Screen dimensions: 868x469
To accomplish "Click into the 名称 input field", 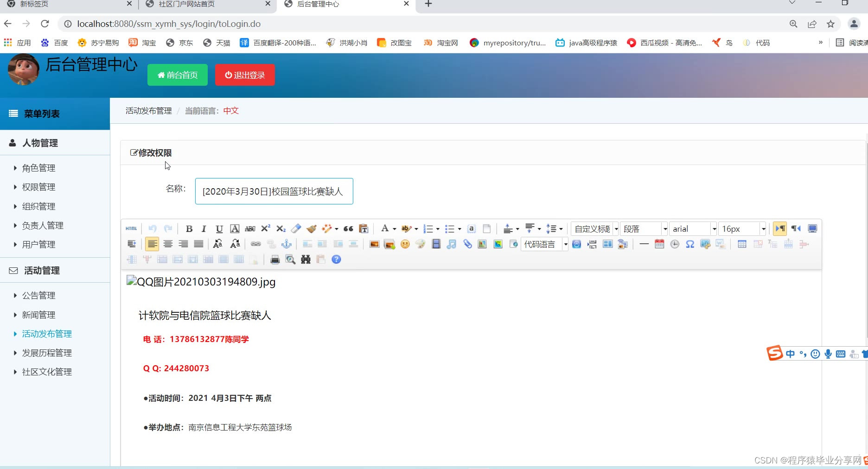I will 274,191.
